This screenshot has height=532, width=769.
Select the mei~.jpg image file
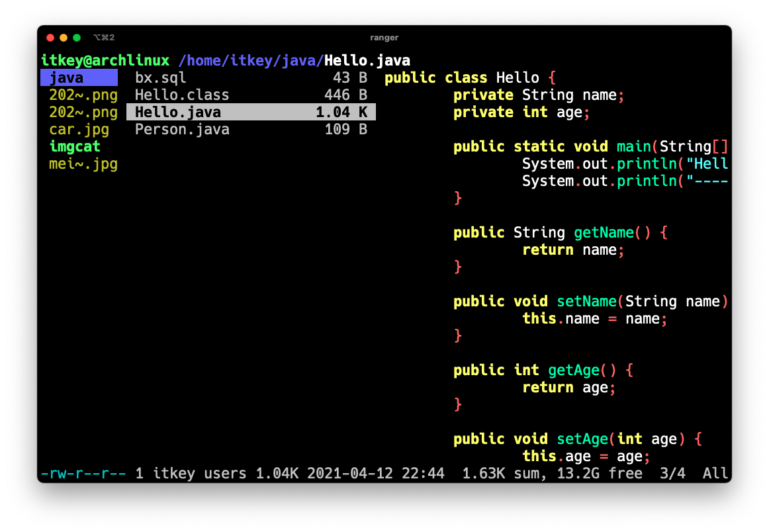(x=83, y=164)
